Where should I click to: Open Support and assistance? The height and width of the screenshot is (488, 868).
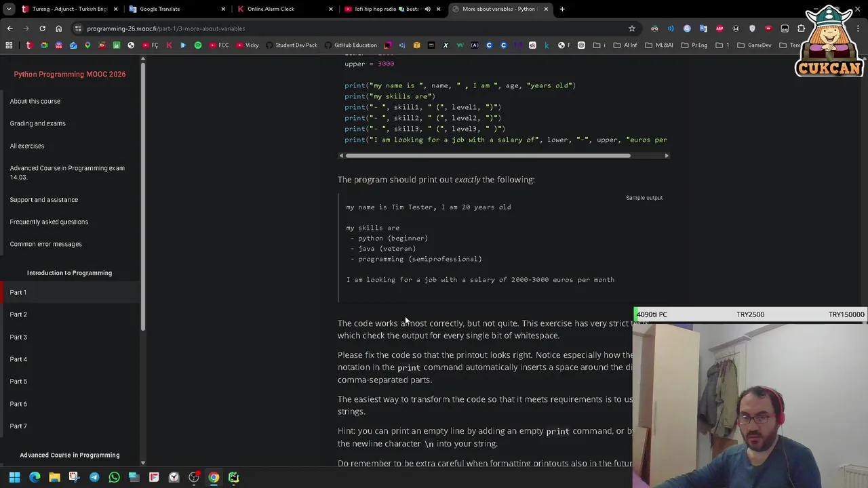coord(44,199)
